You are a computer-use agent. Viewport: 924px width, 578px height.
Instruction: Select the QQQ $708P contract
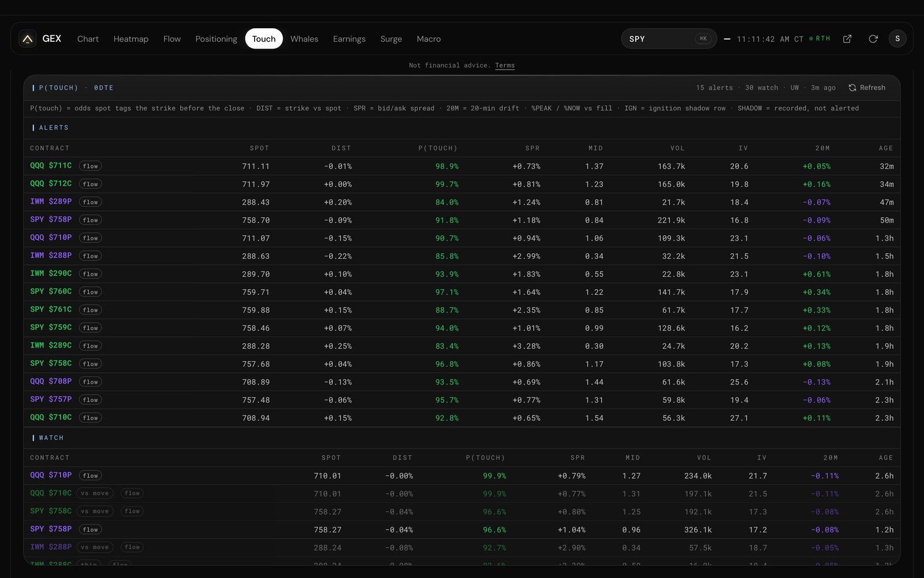tap(51, 381)
